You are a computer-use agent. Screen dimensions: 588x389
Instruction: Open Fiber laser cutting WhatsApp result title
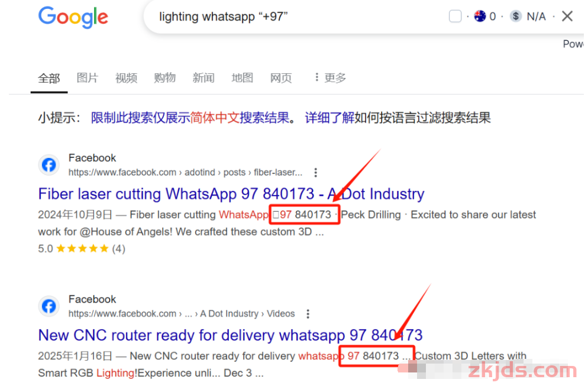pyautogui.click(x=231, y=194)
